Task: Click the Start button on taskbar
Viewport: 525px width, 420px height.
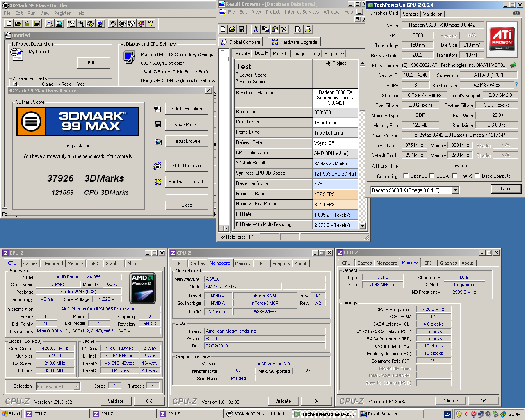Action: [11, 414]
